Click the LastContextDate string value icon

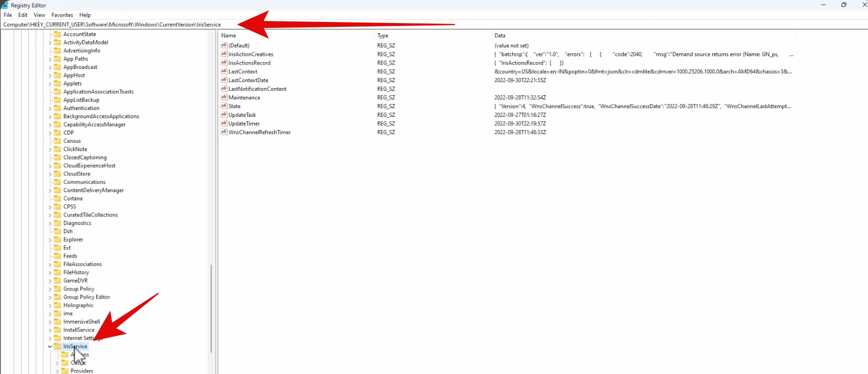[224, 80]
